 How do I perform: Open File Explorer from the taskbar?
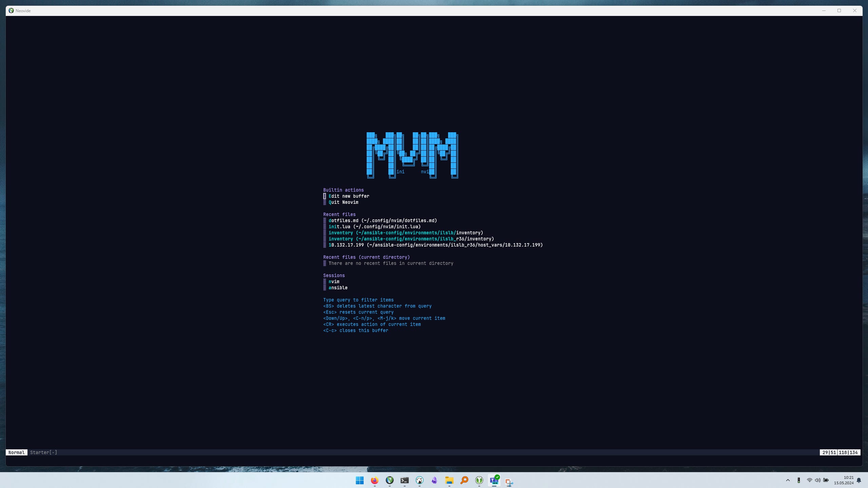click(449, 480)
